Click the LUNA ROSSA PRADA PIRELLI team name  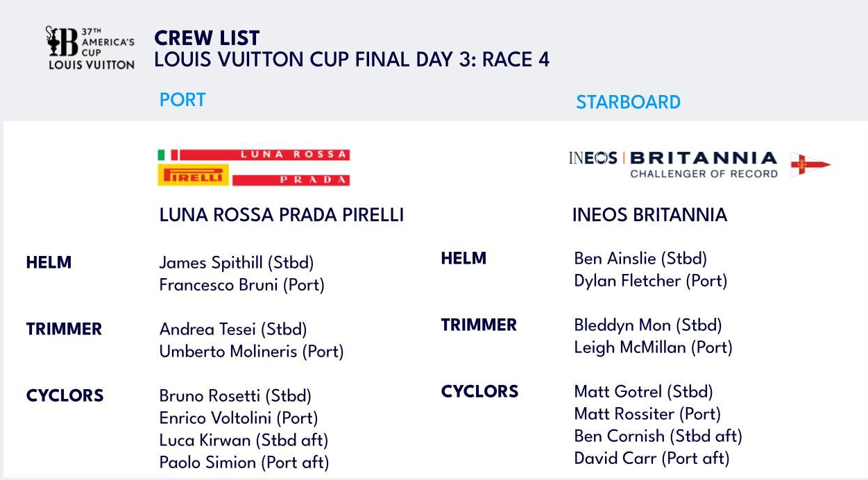[x=282, y=215]
